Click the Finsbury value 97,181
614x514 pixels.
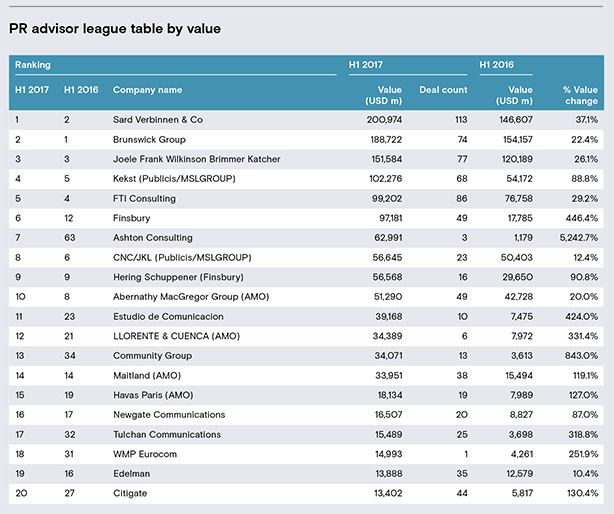(x=390, y=218)
